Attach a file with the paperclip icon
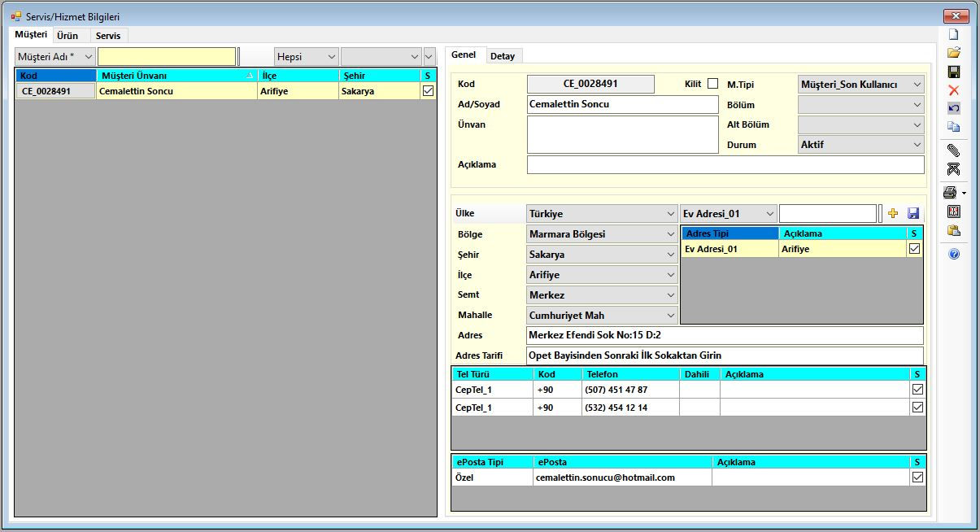The width and height of the screenshot is (980, 532). pyautogui.click(x=954, y=150)
